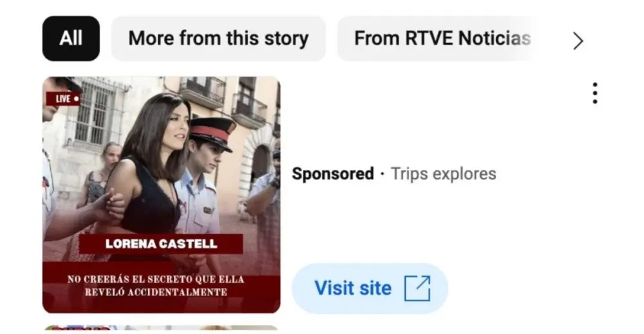644x334 pixels.
Task: Click the LIVE badge on thumbnail
Action: coord(63,99)
